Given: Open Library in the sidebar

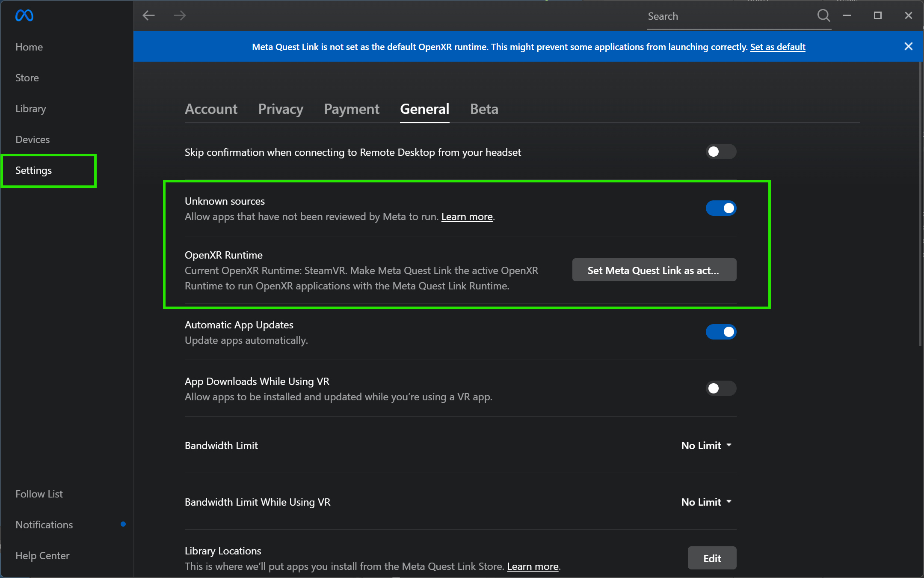Looking at the screenshot, I should coord(30,109).
